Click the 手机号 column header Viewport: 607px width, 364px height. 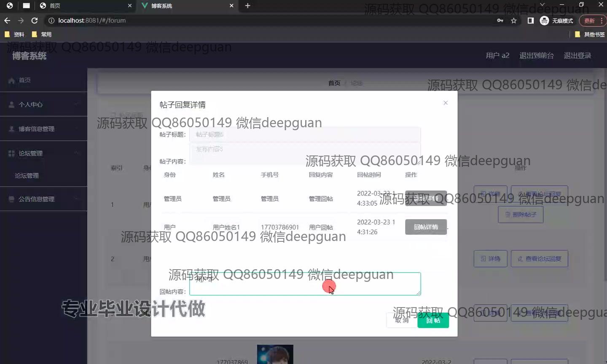269,174
